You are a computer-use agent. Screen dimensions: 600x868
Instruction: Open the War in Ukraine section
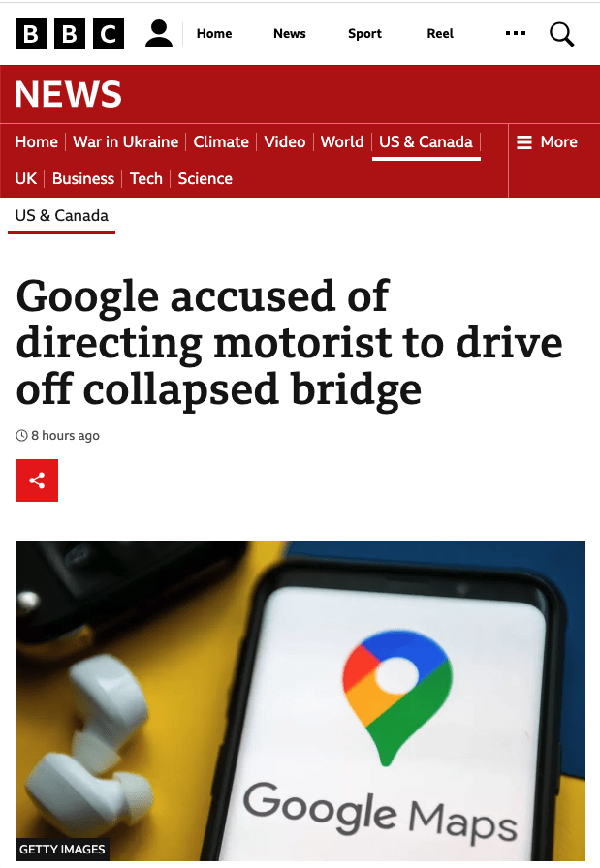click(x=126, y=142)
